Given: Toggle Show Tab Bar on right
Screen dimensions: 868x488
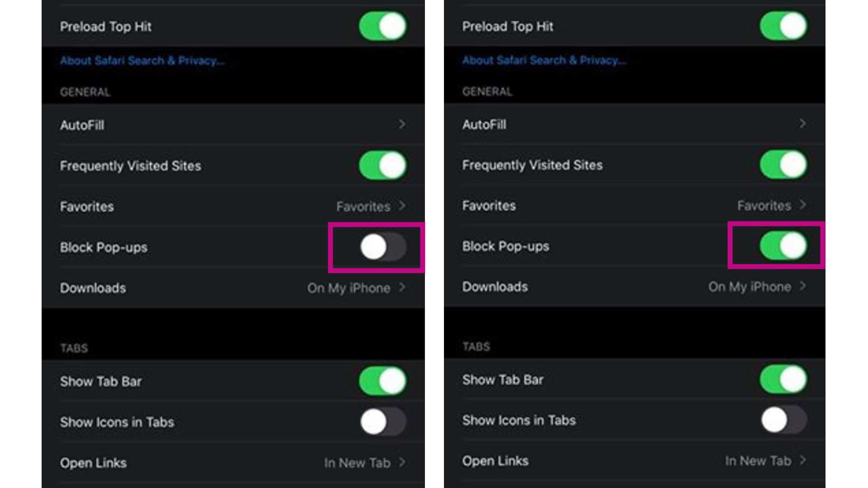Looking at the screenshot, I should click(784, 380).
